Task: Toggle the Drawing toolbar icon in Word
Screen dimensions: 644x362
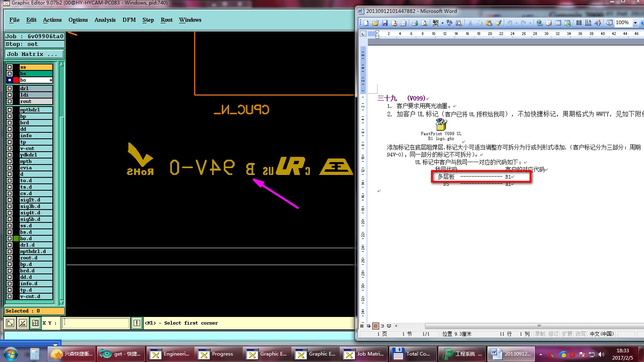Action: pyautogui.click(x=598, y=23)
